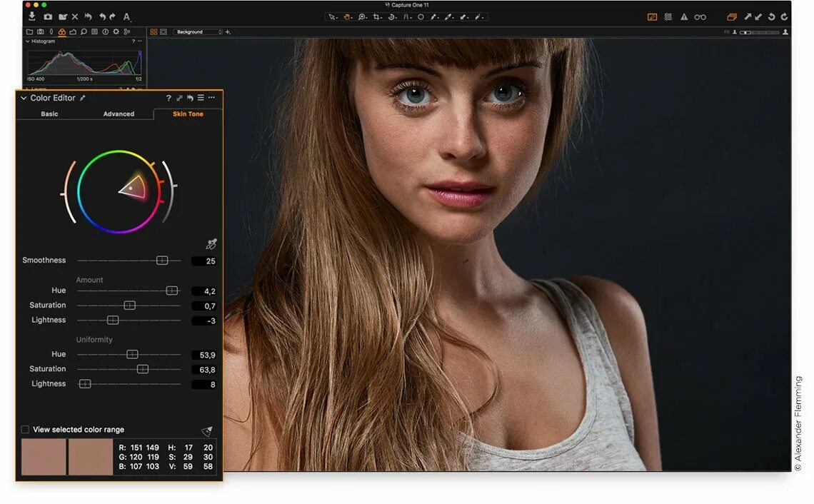
Task: Click the skin tone picker below wheel
Action: (x=211, y=243)
